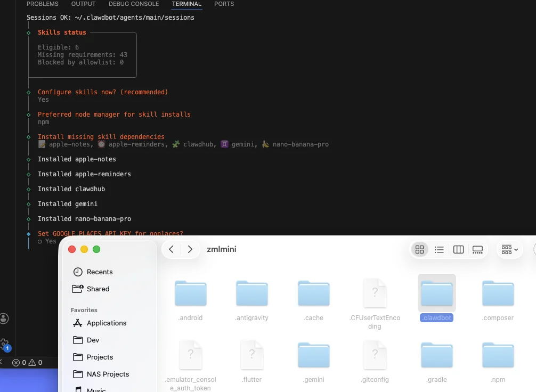Maximize the Finder window with green button
Screen dimensions: 536x392
tap(96, 249)
